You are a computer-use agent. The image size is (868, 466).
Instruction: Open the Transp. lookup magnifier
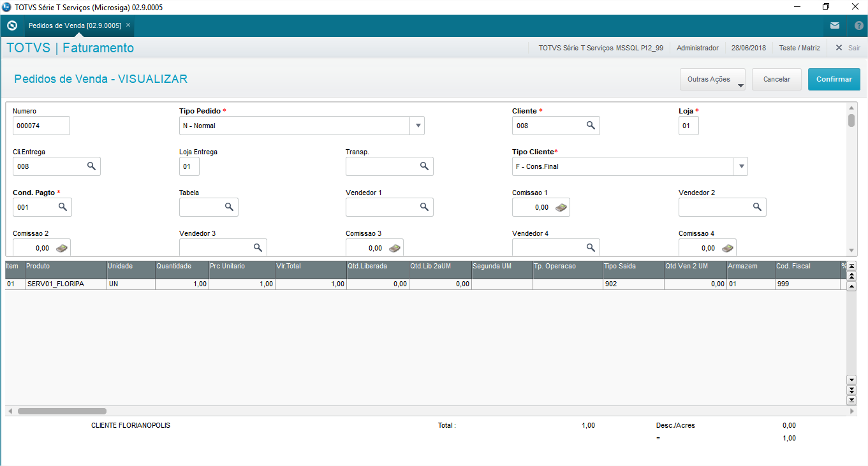[x=425, y=166]
